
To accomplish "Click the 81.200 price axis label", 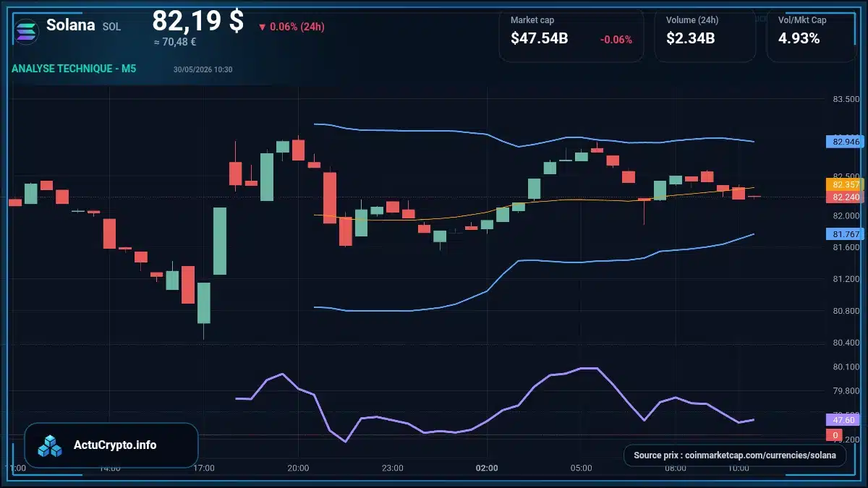I will [x=846, y=279].
